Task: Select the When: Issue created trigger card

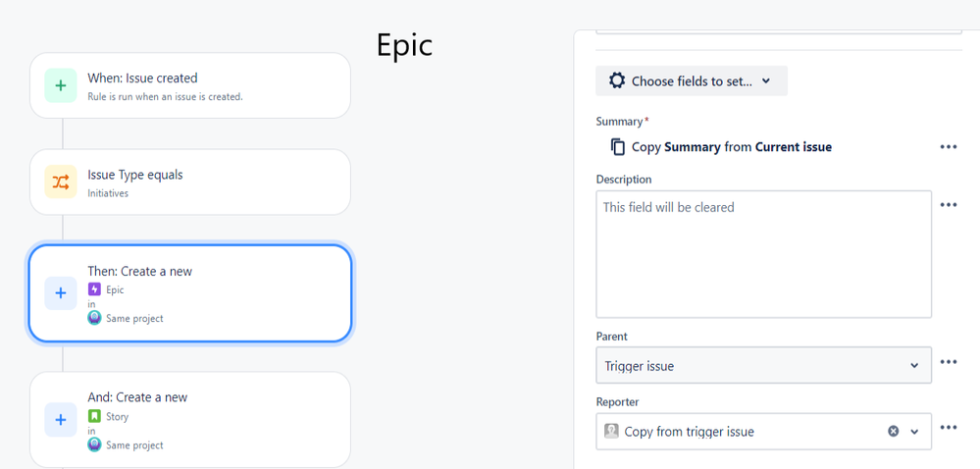Action: coord(190,85)
